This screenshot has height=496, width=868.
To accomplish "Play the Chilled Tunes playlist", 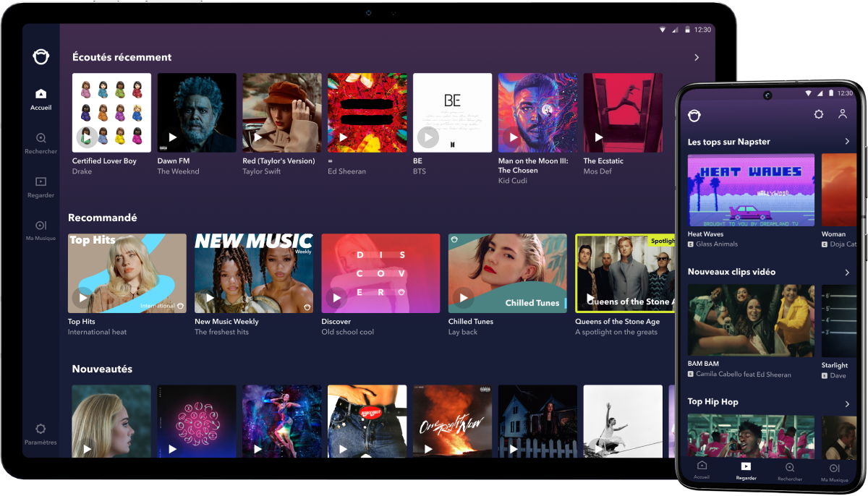I will pos(463,297).
